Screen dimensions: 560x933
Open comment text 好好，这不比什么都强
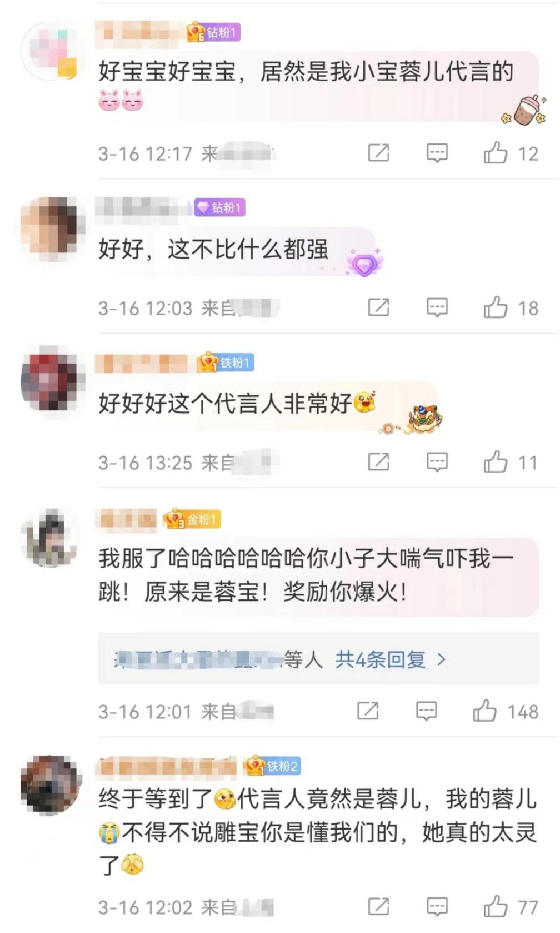(214, 249)
